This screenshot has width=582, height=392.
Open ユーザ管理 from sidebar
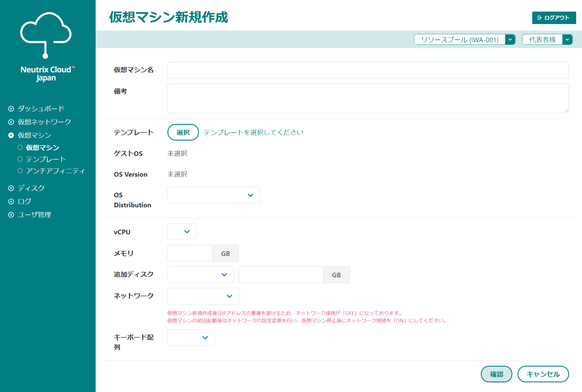point(34,215)
